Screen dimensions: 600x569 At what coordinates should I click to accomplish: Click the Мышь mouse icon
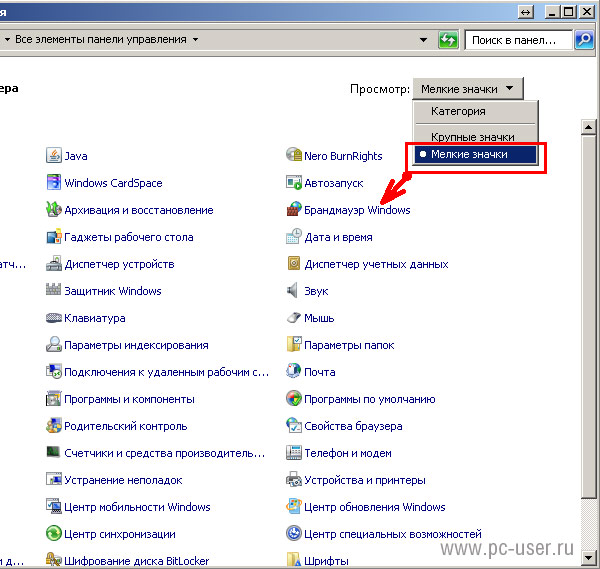tap(294, 318)
